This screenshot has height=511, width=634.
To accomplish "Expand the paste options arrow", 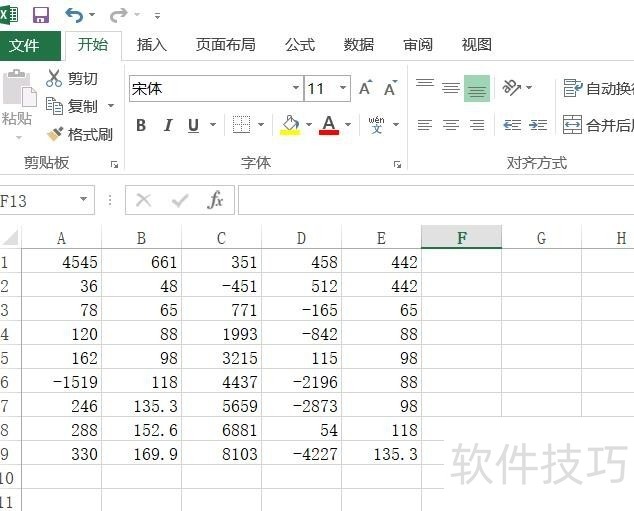I will [x=18, y=137].
